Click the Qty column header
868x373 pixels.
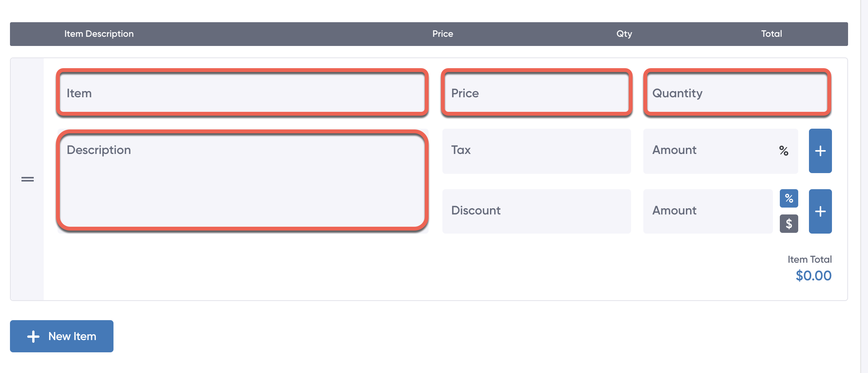point(623,34)
